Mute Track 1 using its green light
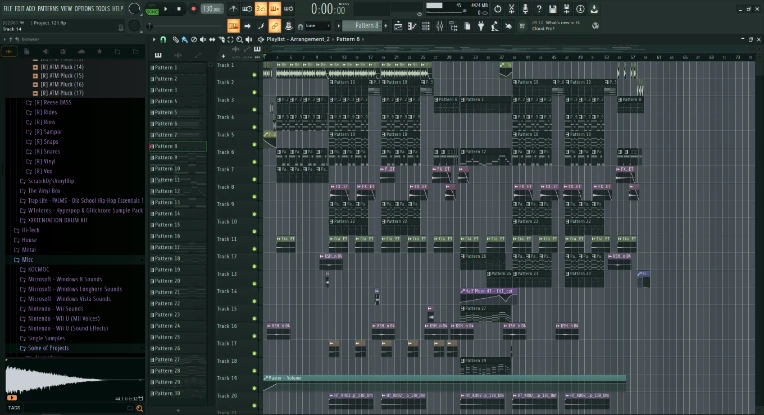 255,66
